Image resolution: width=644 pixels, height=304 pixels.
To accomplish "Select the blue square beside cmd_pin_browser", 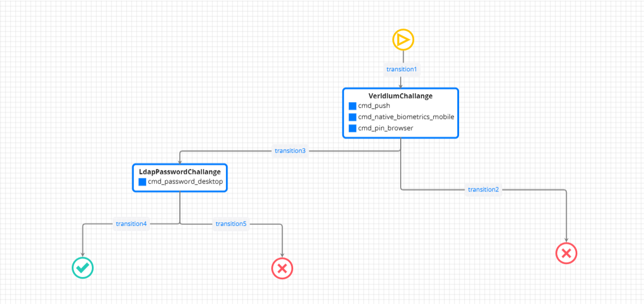I will tap(352, 128).
